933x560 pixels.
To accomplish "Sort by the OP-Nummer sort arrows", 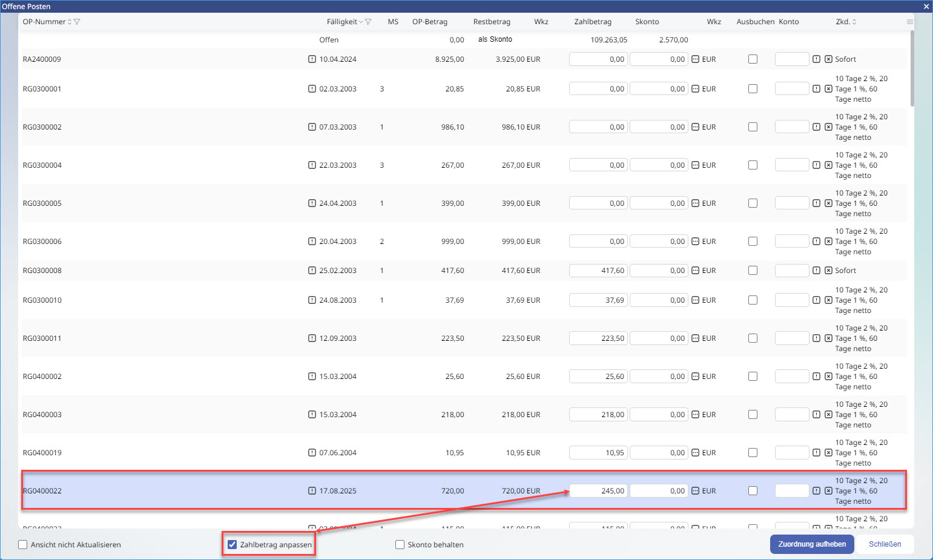I will click(x=70, y=22).
